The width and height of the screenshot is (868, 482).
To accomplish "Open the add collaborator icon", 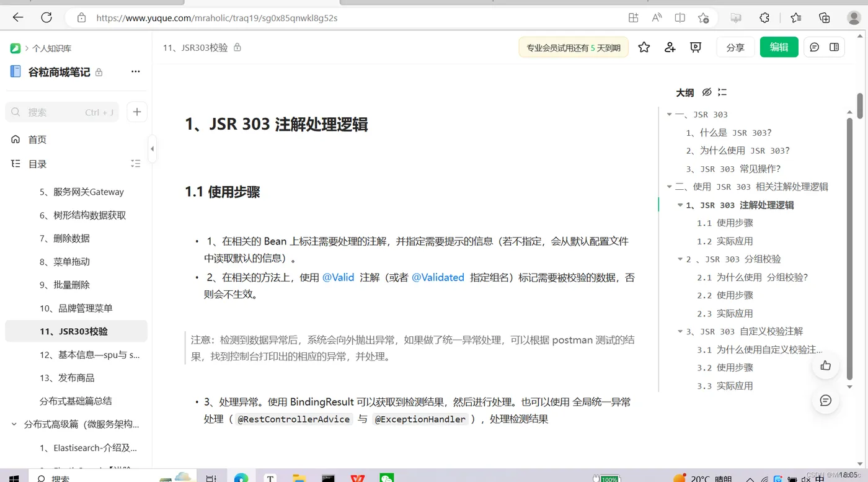I will pyautogui.click(x=670, y=47).
